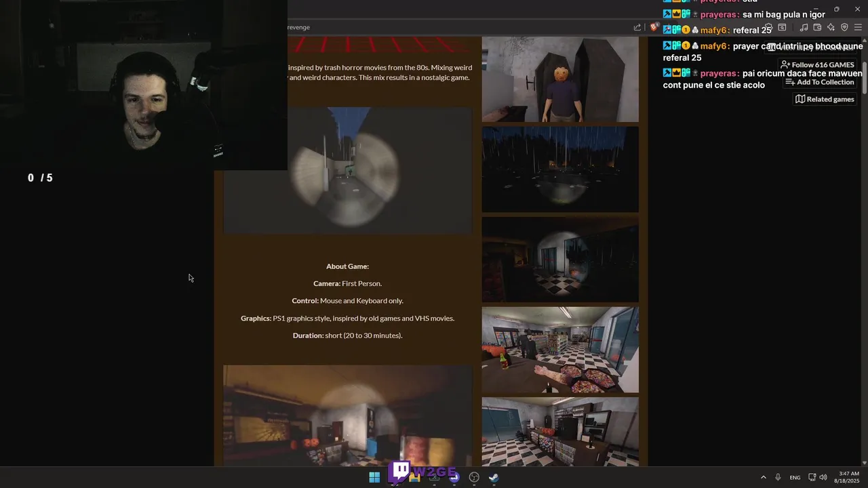Minimize the browser window

[817, 9]
